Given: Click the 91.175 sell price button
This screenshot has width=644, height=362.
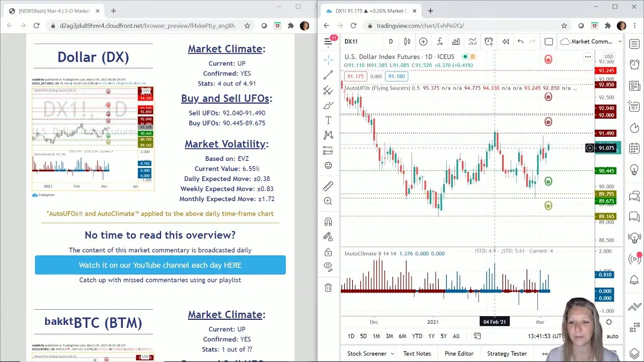Looking at the screenshot, I should (x=355, y=76).
